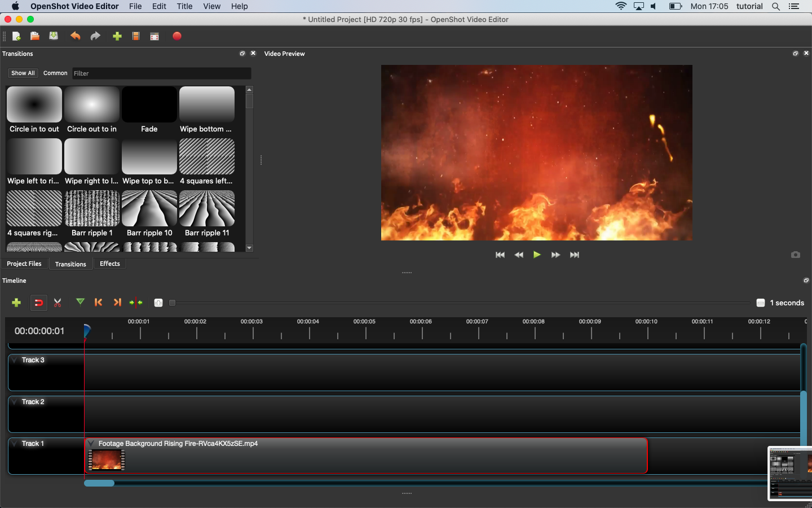
Task: Toggle timeline snapping magnet button
Action: click(38, 303)
